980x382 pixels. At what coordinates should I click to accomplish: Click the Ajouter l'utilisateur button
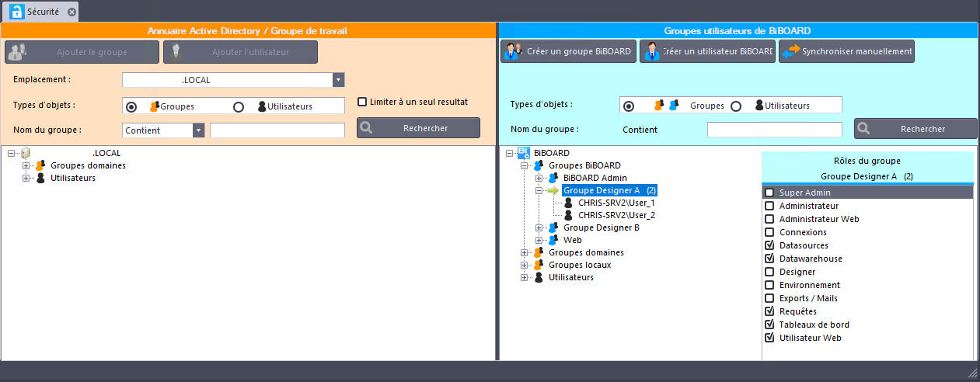[240, 52]
